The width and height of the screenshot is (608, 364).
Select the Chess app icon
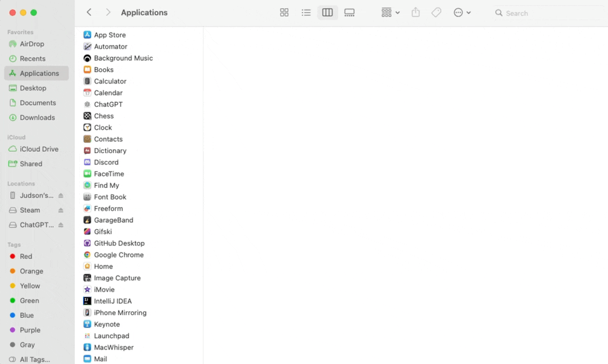(87, 116)
